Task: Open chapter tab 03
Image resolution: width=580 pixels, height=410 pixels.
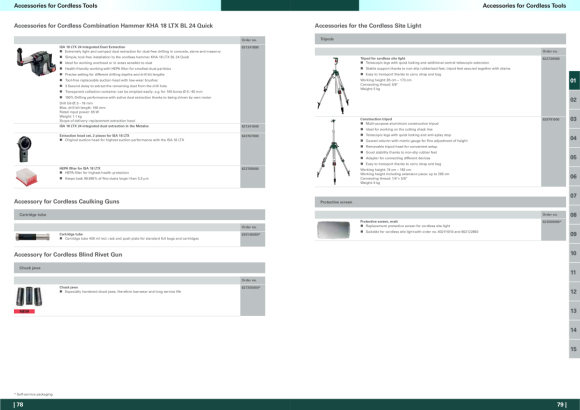Action: click(x=574, y=119)
